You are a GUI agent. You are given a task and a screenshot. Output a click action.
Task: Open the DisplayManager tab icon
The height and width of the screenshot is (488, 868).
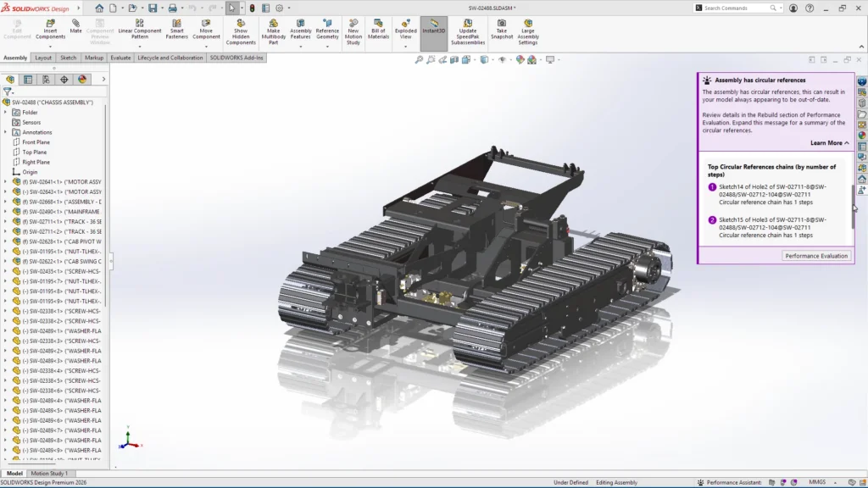(x=82, y=80)
